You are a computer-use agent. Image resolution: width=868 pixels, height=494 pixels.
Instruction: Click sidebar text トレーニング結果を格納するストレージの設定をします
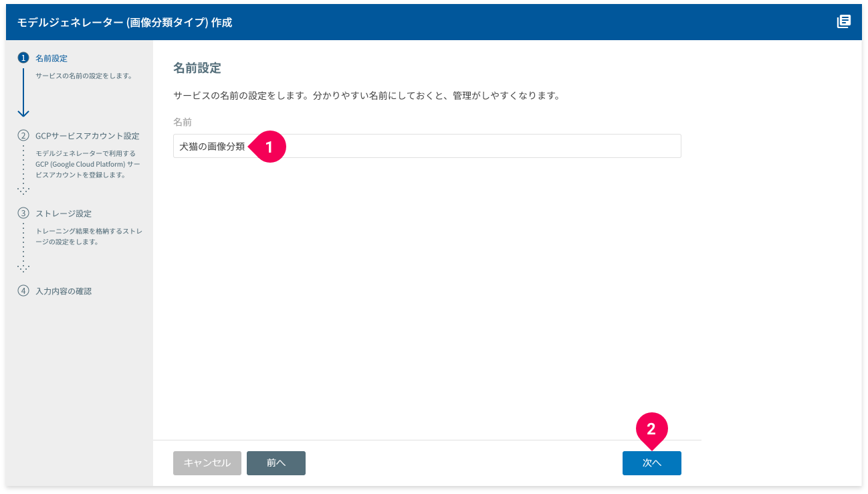(89, 236)
